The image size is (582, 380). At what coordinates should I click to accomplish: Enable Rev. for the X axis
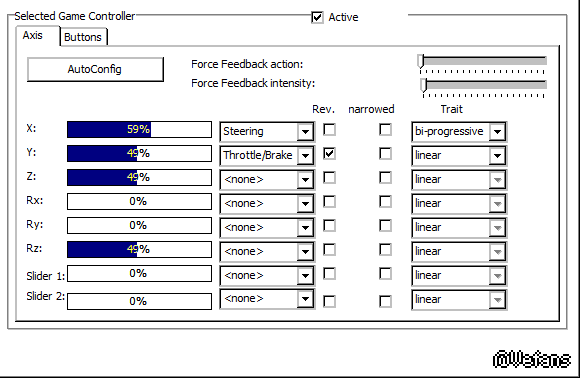pos(329,130)
